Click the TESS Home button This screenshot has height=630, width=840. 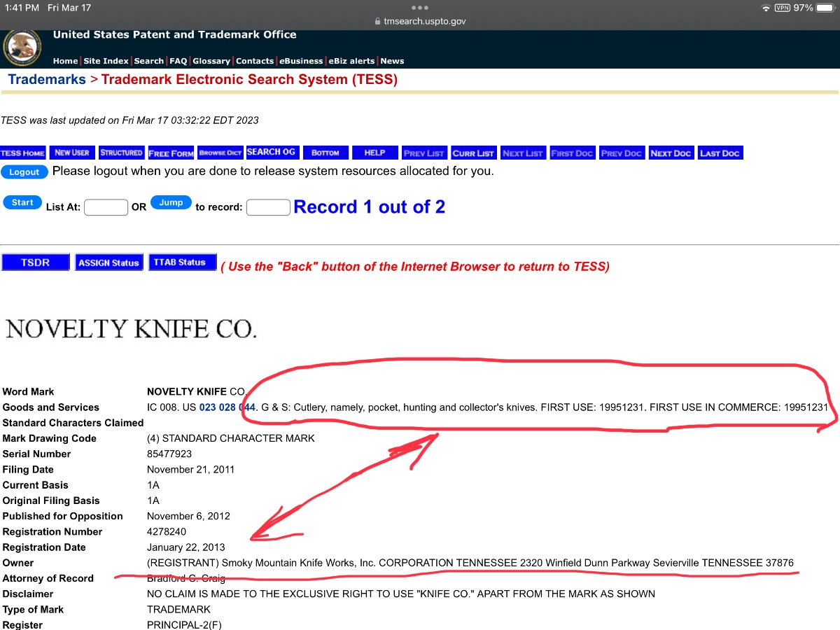pos(23,153)
